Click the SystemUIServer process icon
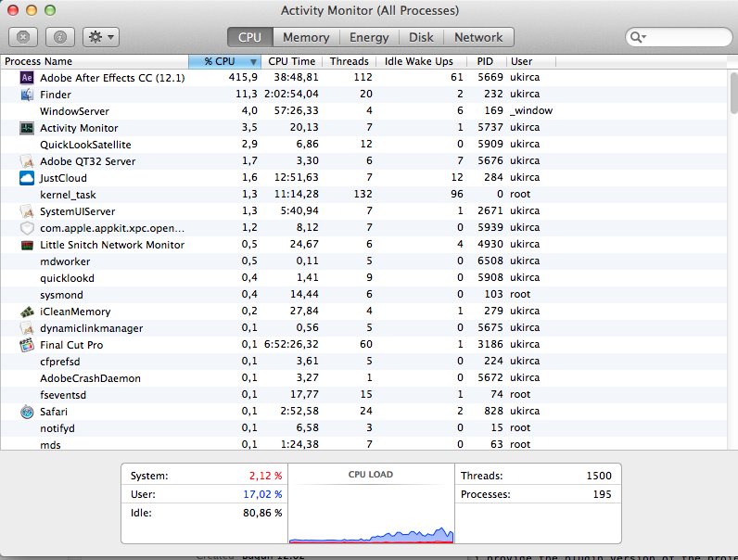The image size is (738, 560). pyautogui.click(x=27, y=211)
